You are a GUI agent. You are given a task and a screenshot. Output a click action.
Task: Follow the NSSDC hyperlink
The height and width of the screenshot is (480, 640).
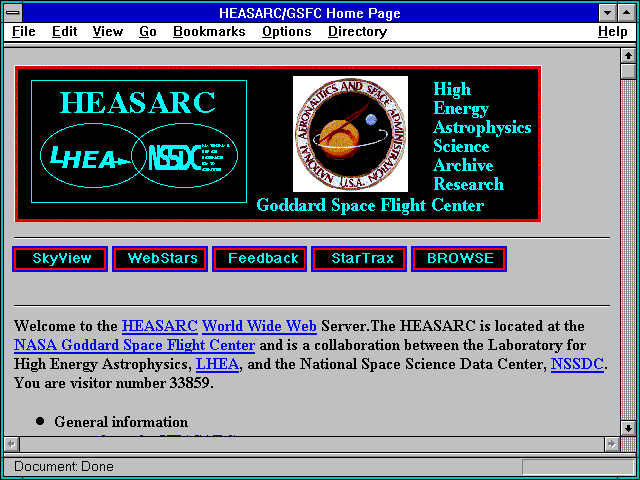(x=577, y=364)
